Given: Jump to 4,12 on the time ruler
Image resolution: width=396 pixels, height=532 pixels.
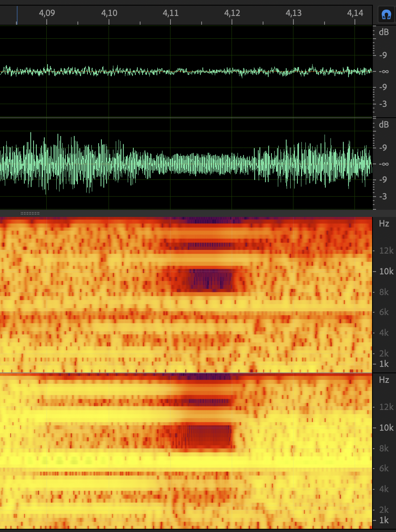Looking at the screenshot, I should 232,13.
